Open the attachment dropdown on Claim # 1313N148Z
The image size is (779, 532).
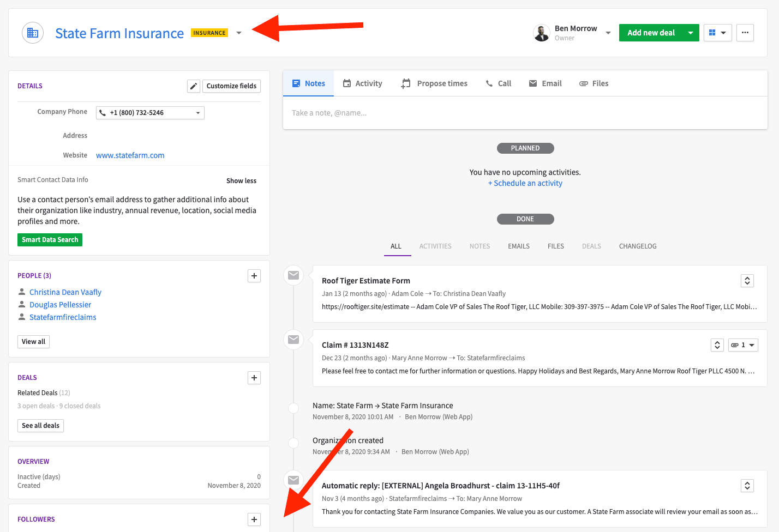point(743,345)
